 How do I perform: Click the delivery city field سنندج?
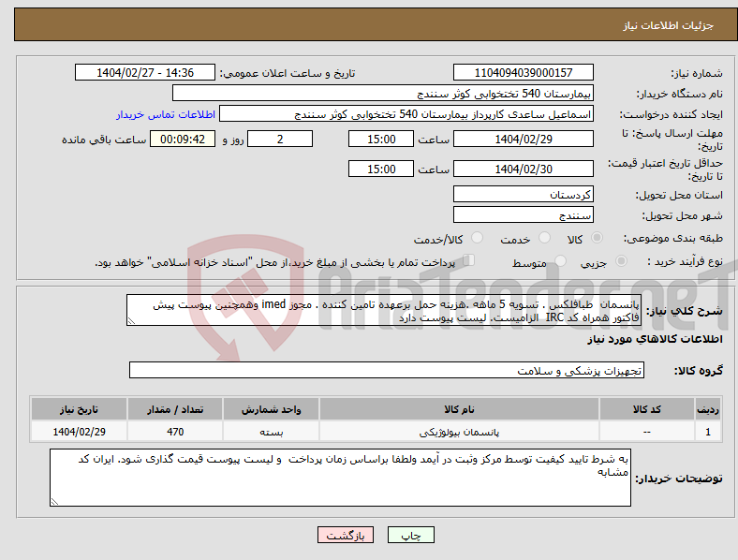[x=523, y=215]
